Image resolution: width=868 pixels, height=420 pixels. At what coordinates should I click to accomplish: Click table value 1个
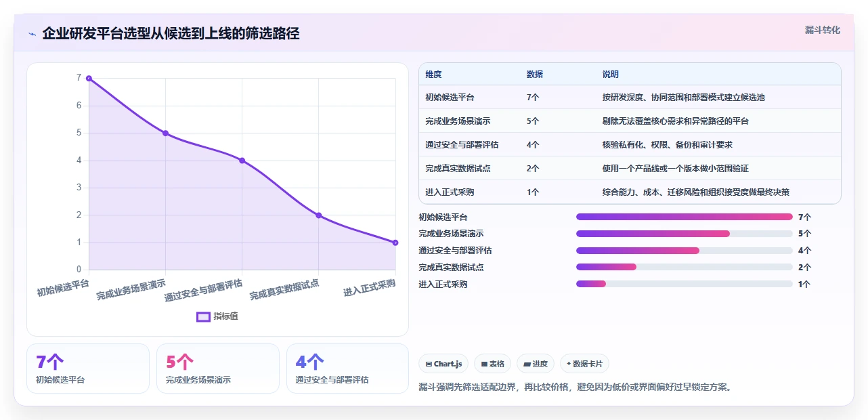tap(533, 192)
